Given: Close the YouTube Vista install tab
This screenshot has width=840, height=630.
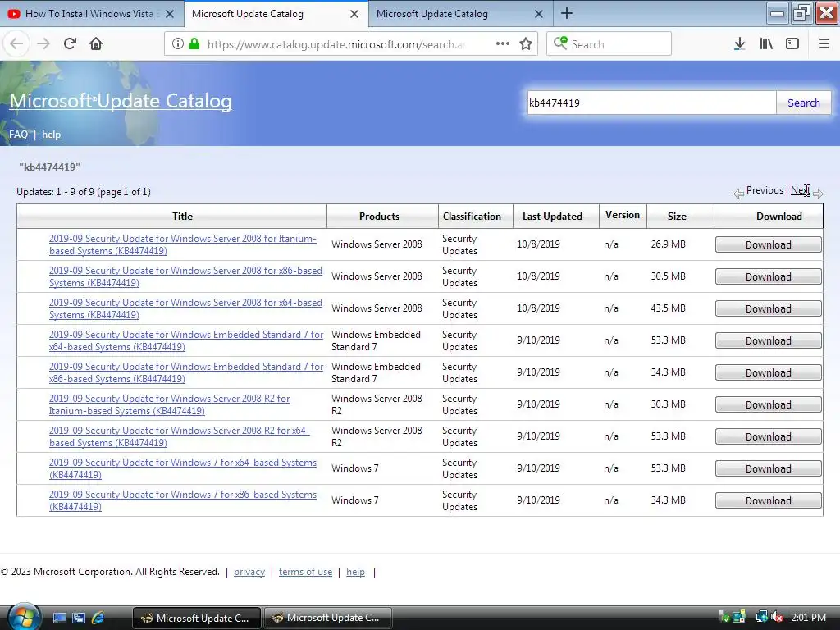Looking at the screenshot, I should pos(170,14).
